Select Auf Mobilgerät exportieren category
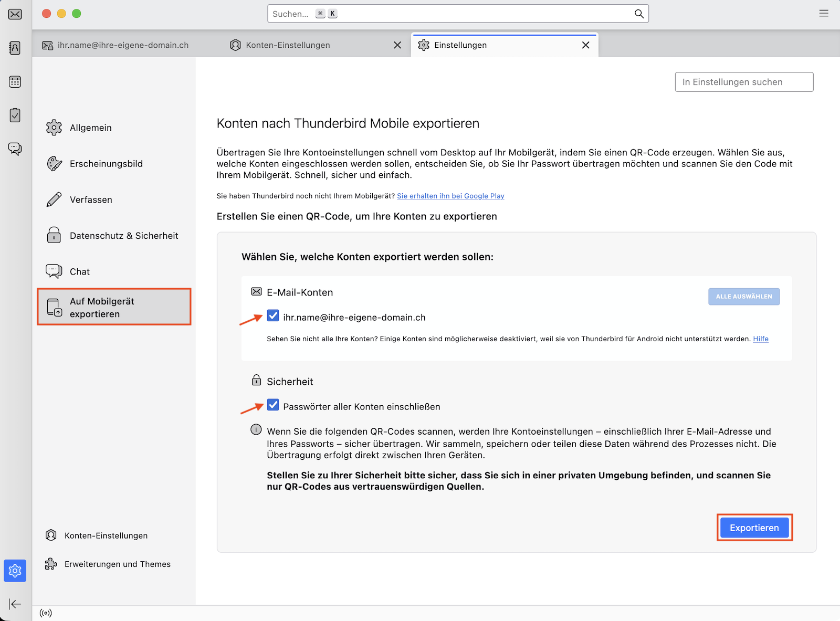The image size is (840, 621). pos(114,307)
